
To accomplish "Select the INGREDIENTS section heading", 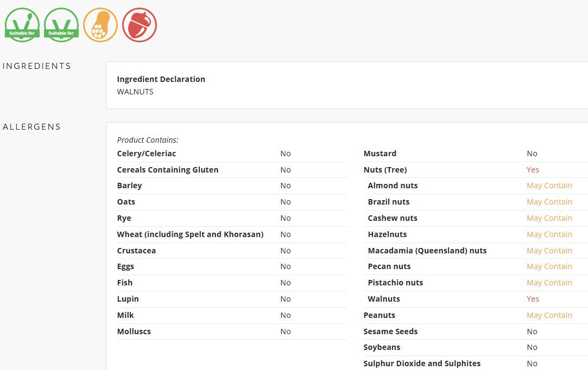I will (37, 66).
